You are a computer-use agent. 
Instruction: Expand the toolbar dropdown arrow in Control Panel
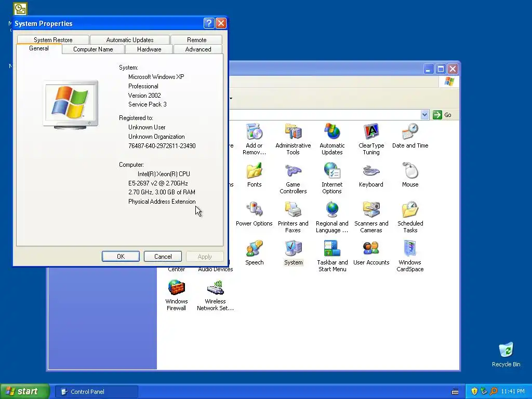[231, 98]
